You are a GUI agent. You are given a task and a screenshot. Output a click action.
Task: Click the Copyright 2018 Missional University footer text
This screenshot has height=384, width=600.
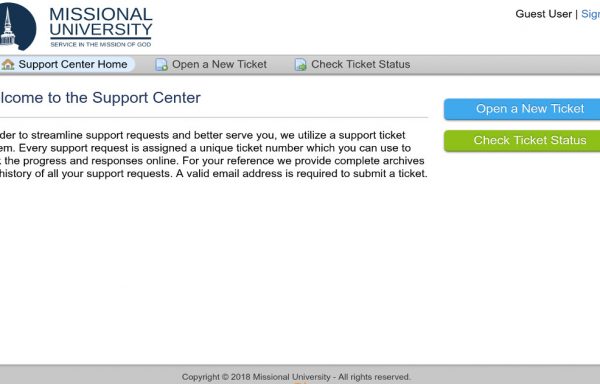pos(296,377)
